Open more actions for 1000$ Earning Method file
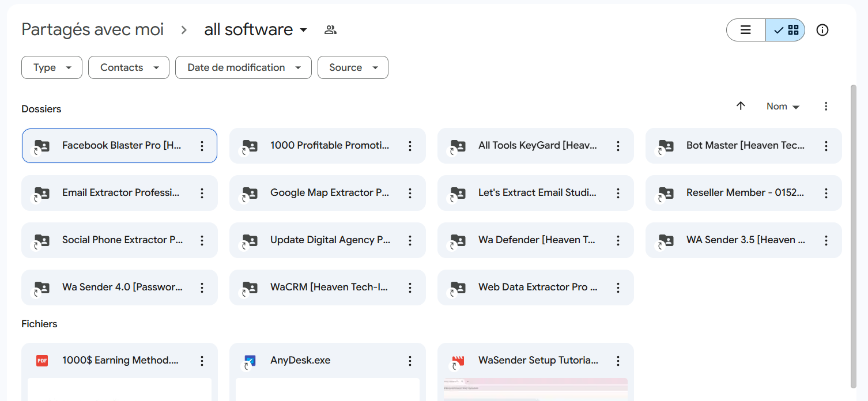The image size is (868, 401). (202, 361)
